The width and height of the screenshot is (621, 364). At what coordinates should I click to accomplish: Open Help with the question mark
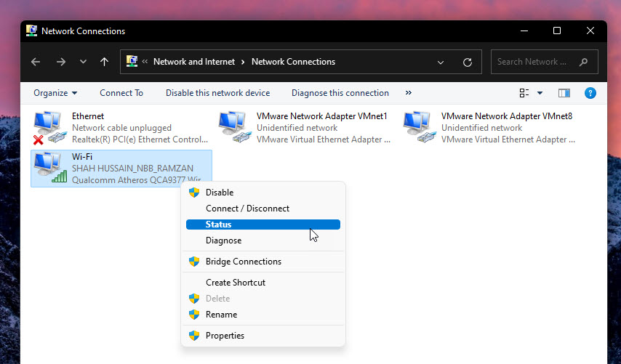[590, 93]
